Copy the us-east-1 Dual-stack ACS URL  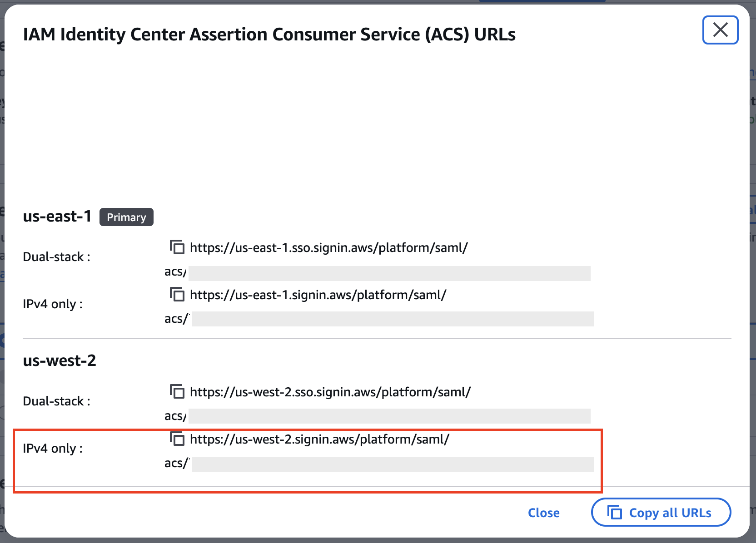[177, 247]
